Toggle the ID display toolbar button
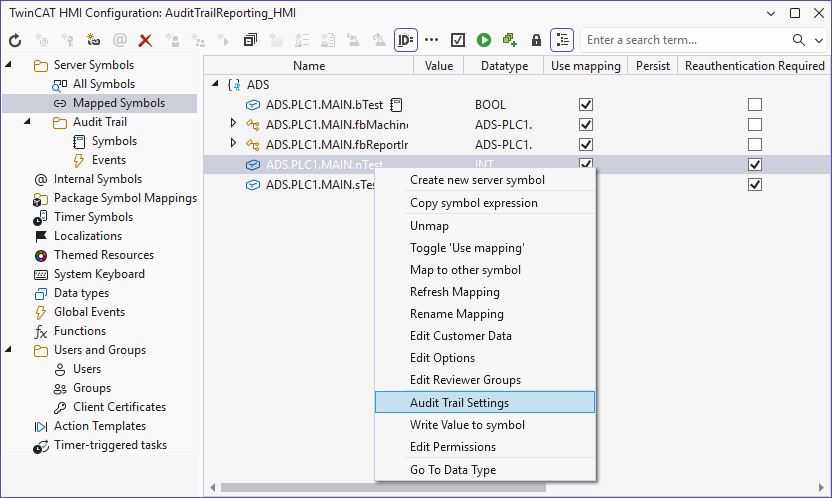Image resolution: width=832 pixels, height=498 pixels. click(x=406, y=40)
